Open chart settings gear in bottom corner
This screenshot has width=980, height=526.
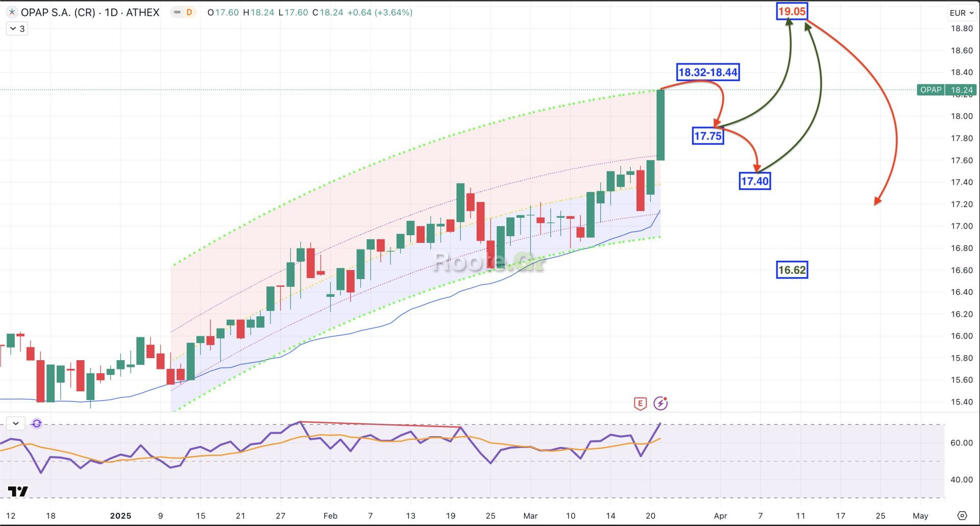click(962, 515)
